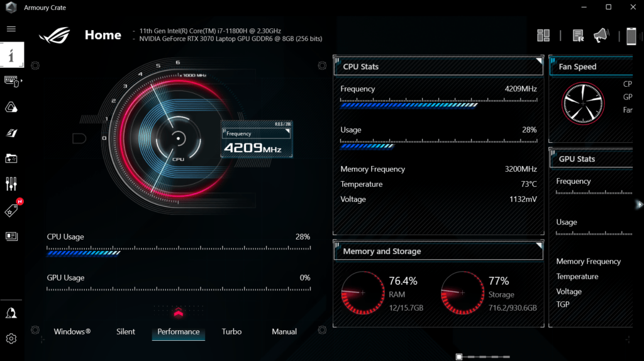Open User Center profile icon

(x=11, y=313)
